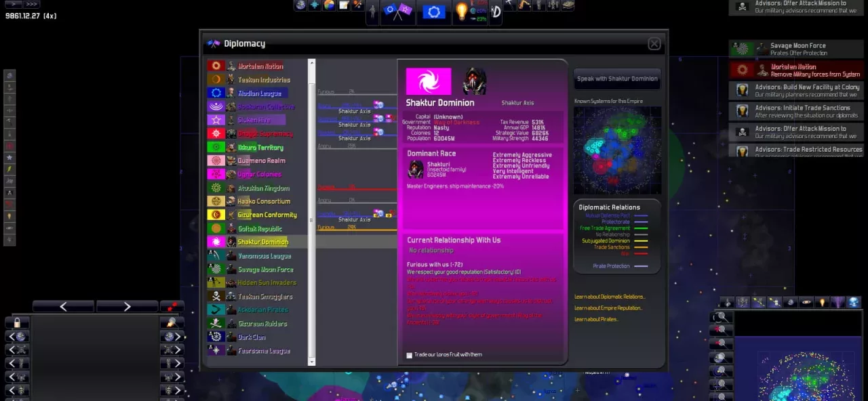Select previous colony with left globe arrow
Image resolution: width=868 pixels, height=401 pixels.
17,336
